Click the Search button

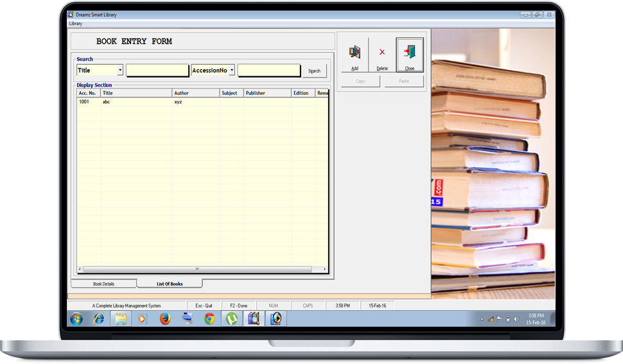[314, 71]
